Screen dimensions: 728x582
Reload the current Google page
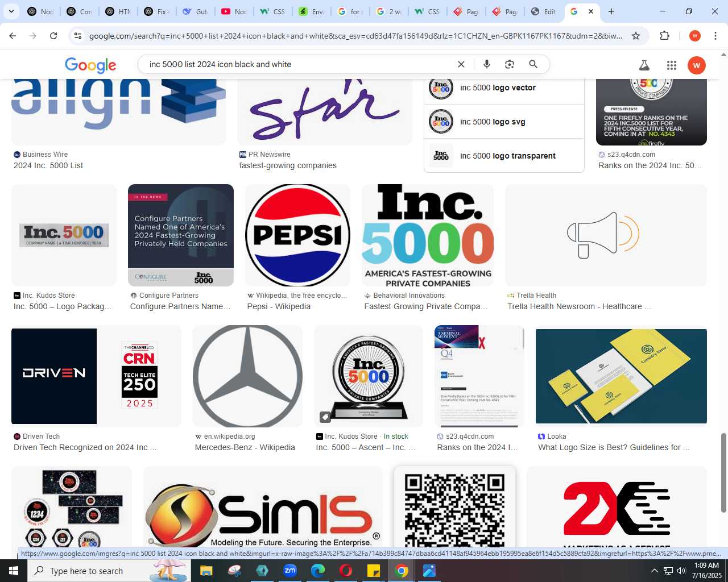[53, 36]
